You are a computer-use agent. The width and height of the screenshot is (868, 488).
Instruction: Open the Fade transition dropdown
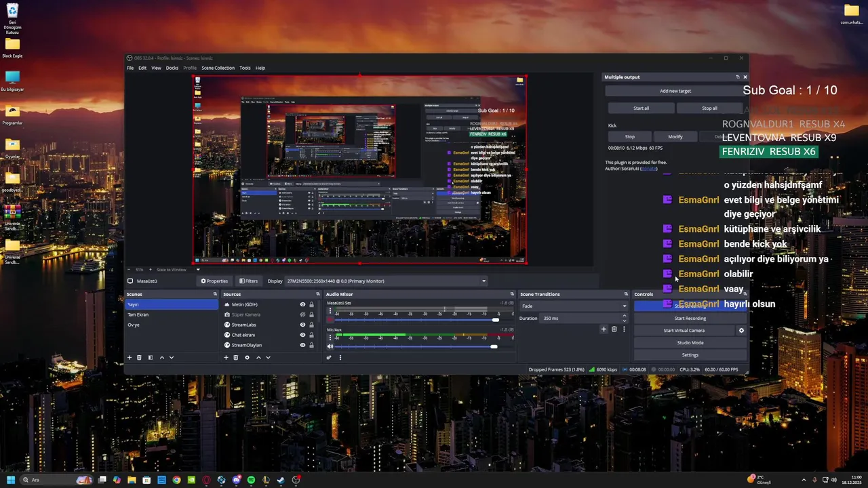tap(574, 306)
